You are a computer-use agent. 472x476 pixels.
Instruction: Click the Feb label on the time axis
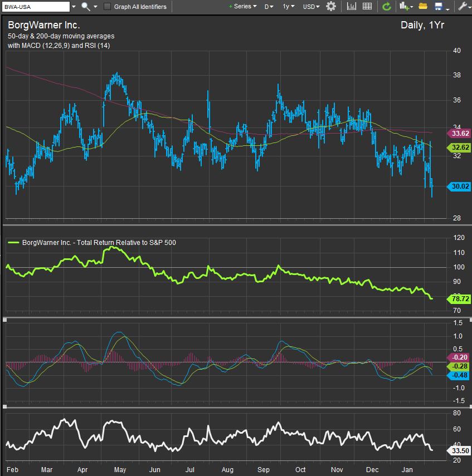tap(12, 470)
